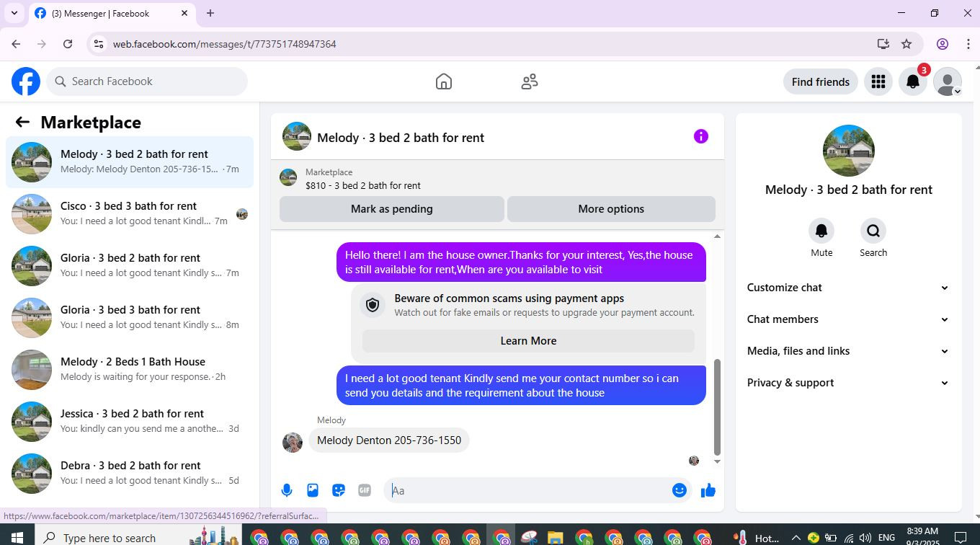Bookmark this page with the star icon
The width and height of the screenshot is (980, 545).
click(906, 44)
